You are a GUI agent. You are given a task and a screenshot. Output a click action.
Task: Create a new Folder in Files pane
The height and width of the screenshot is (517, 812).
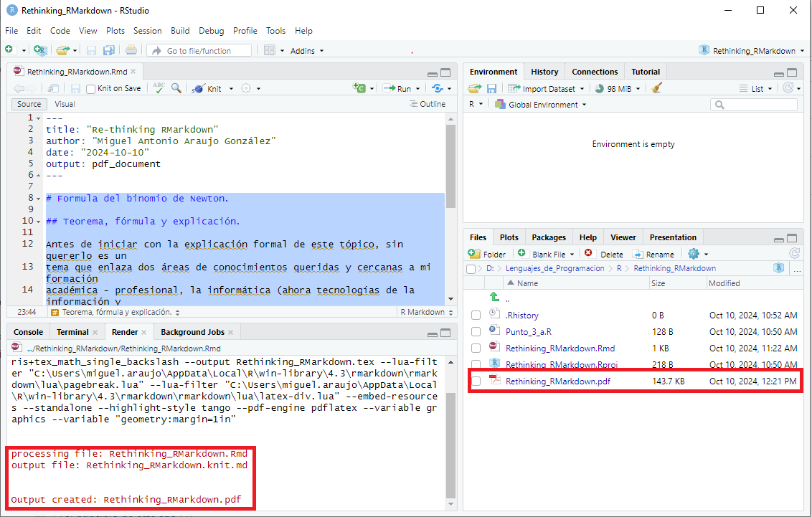[487, 254]
